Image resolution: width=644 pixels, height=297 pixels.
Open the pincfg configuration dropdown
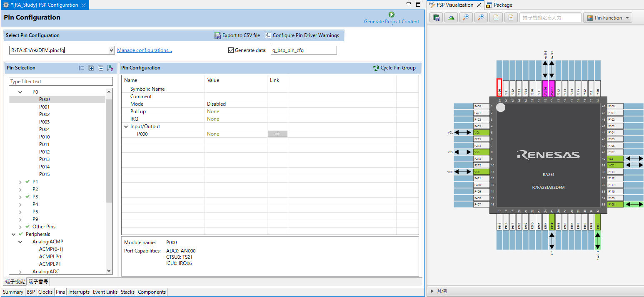point(111,50)
